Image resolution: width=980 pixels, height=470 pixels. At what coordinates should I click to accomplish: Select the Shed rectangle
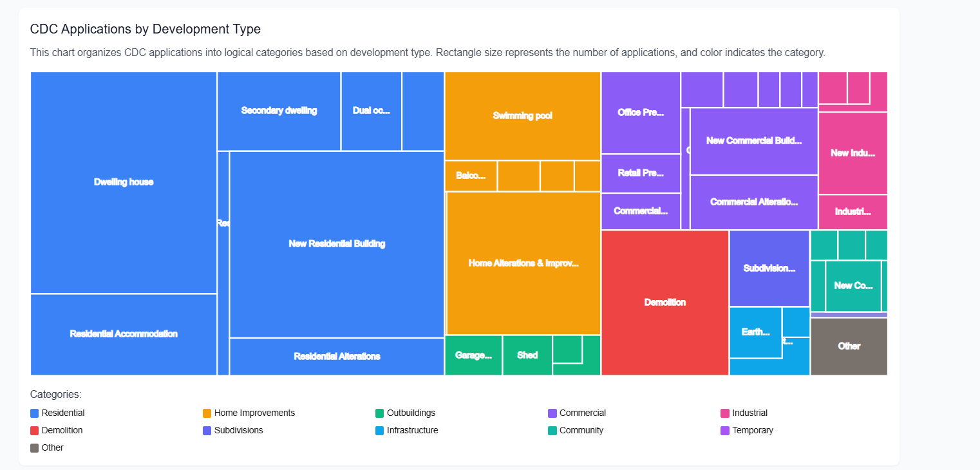pos(527,355)
